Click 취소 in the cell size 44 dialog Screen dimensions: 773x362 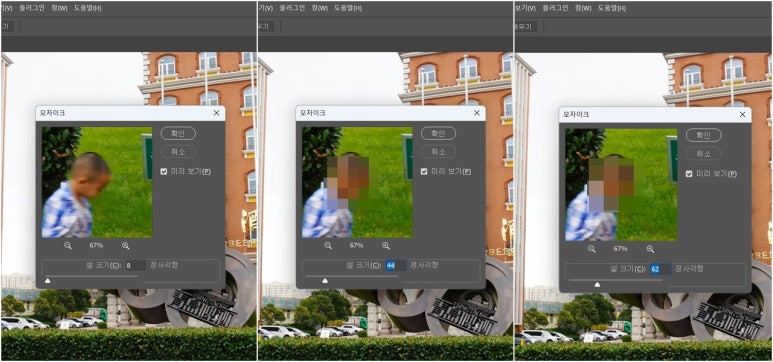[x=438, y=151]
